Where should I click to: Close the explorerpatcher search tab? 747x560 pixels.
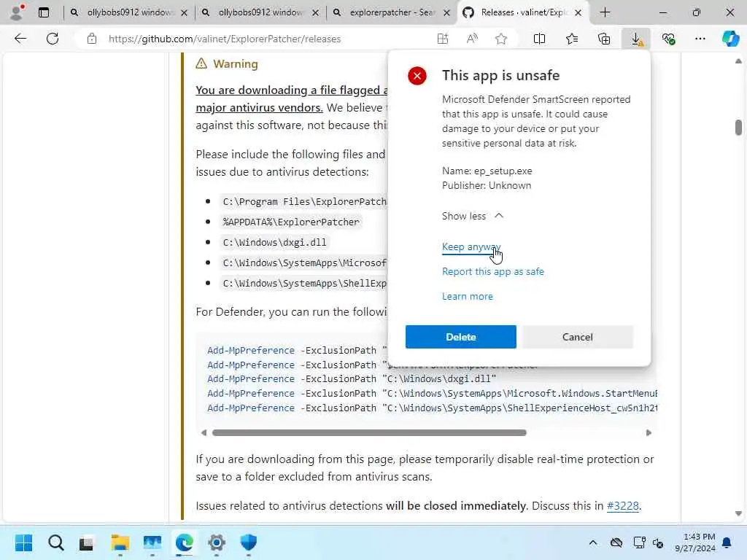[447, 13]
